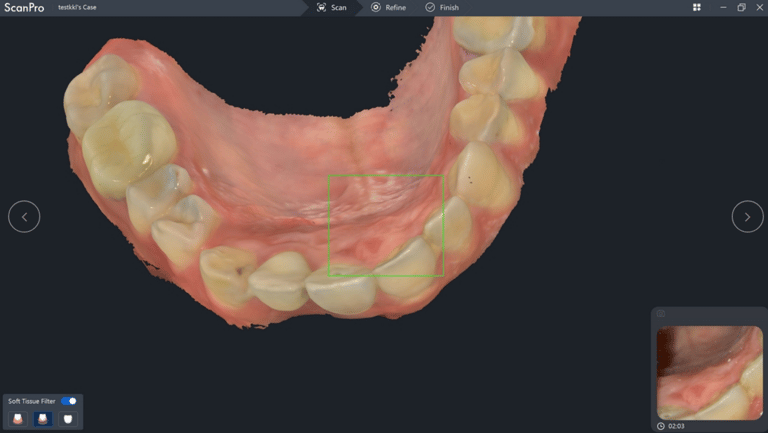
Task: Select the full gum and teeth filter mode
Action: (19, 419)
